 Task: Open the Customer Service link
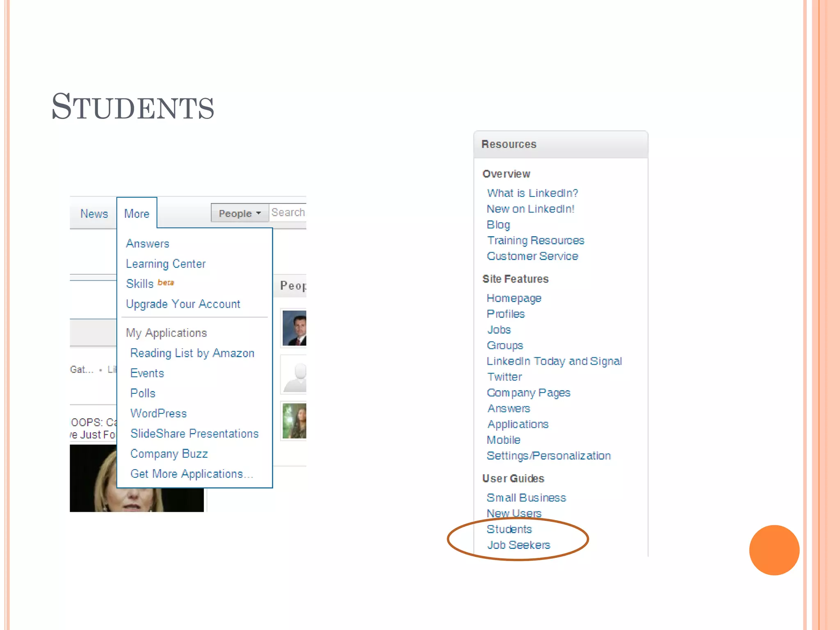click(x=532, y=256)
